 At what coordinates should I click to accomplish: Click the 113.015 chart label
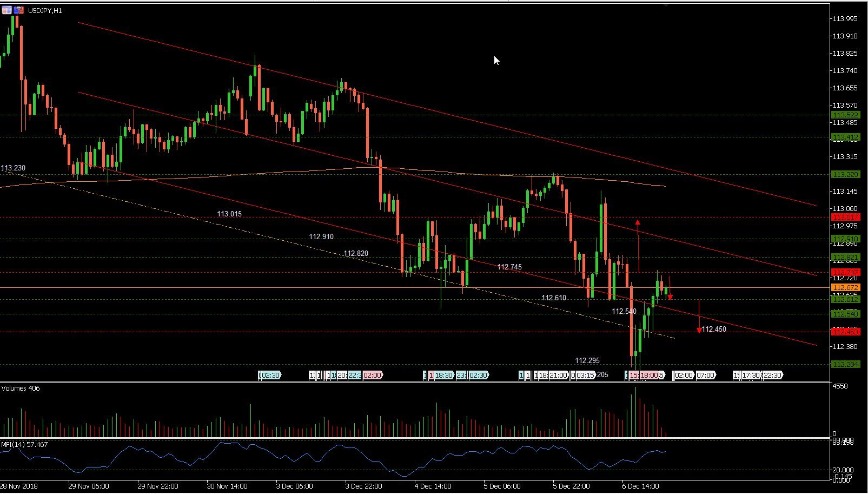pyautogui.click(x=229, y=214)
